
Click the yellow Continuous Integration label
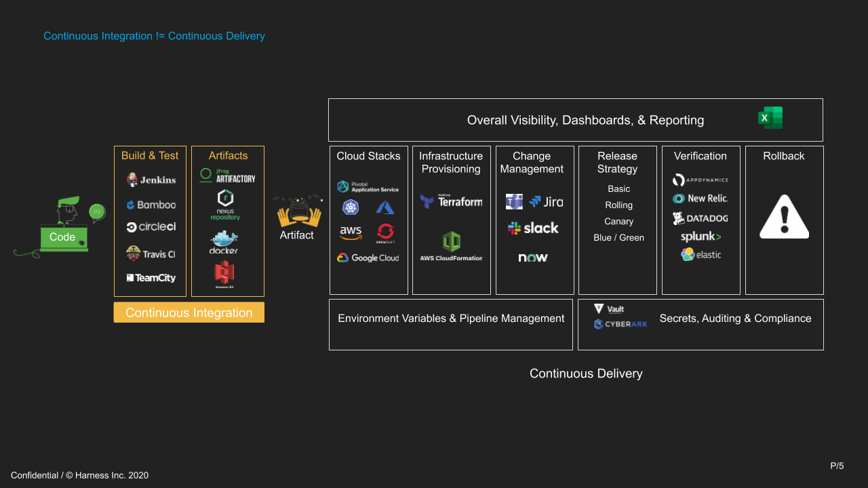pyautogui.click(x=189, y=312)
